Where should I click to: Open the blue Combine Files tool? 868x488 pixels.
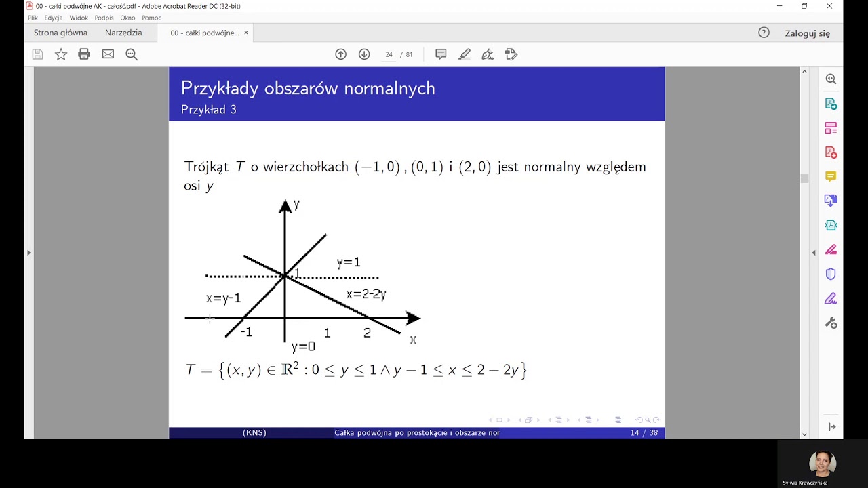(831, 201)
